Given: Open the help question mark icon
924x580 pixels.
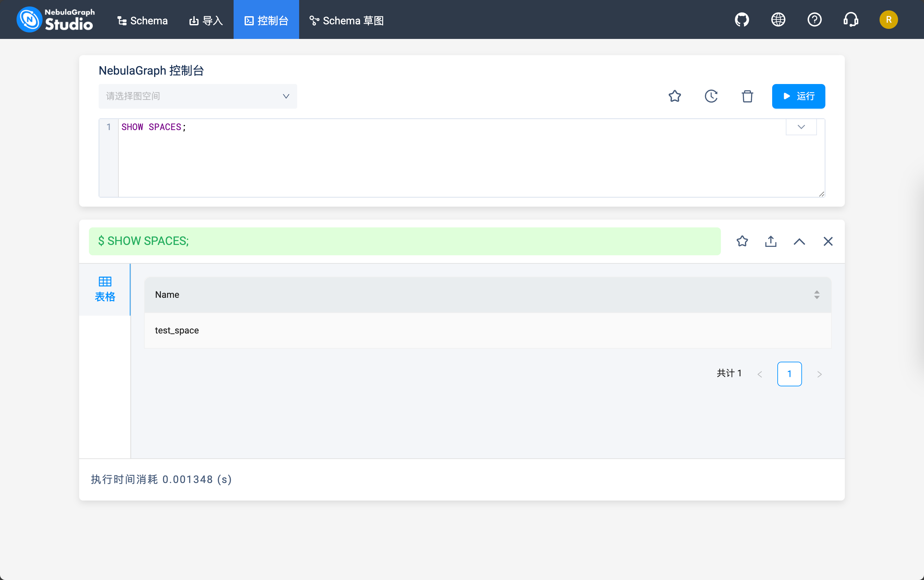Looking at the screenshot, I should click(x=814, y=19).
